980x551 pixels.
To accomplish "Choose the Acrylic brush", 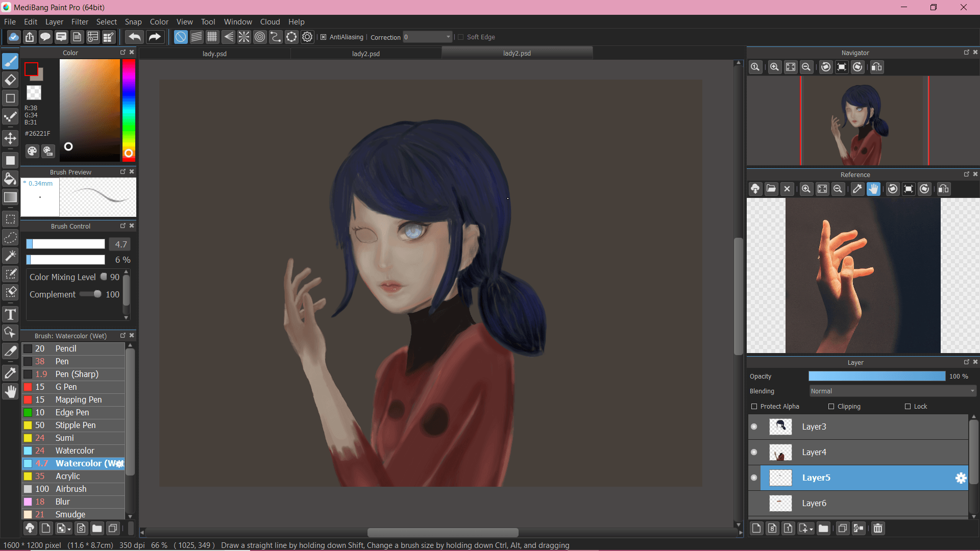I will tap(73, 476).
